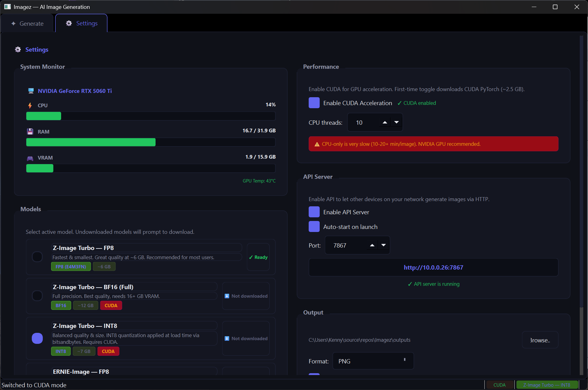Click the 14% CPU value
The image size is (588, 390).
pyautogui.click(x=271, y=105)
